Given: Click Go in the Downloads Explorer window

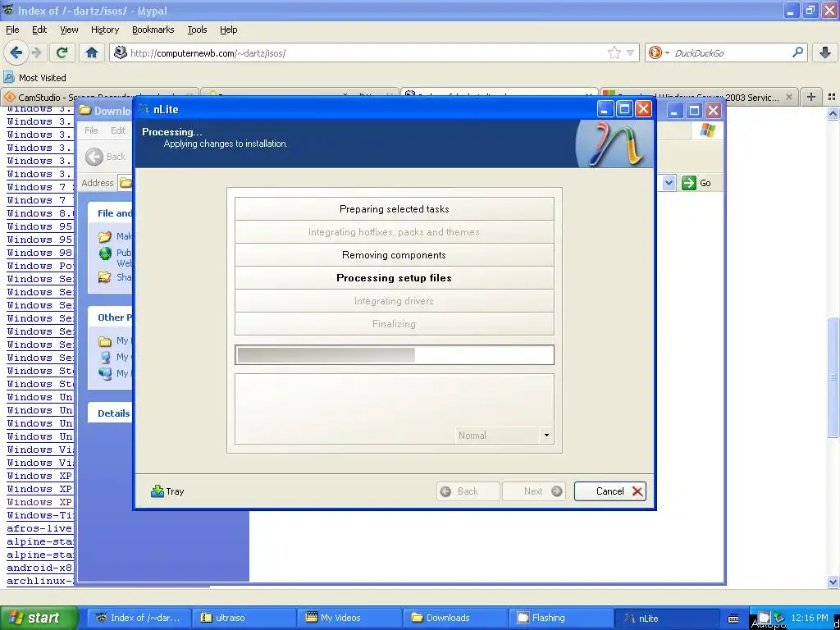Looking at the screenshot, I should [696, 183].
